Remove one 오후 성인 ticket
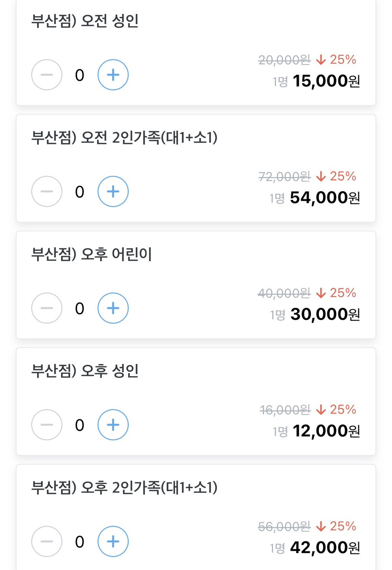The height and width of the screenshot is (570, 392). pyautogui.click(x=47, y=425)
